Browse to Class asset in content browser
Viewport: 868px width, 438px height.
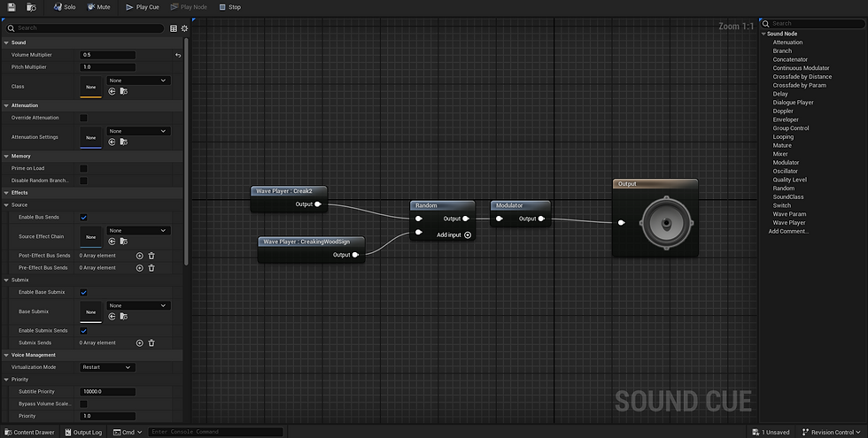pyautogui.click(x=123, y=91)
